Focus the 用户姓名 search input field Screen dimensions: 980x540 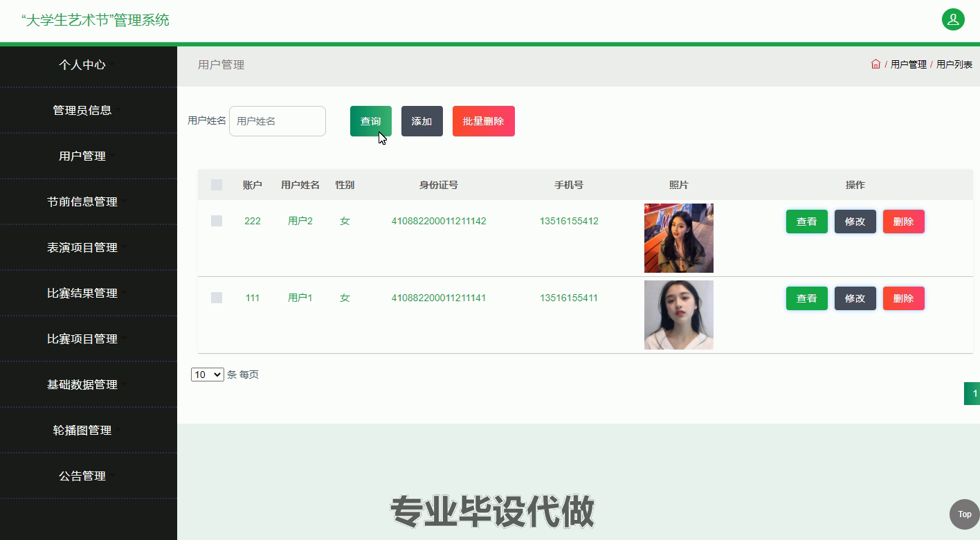pos(278,121)
